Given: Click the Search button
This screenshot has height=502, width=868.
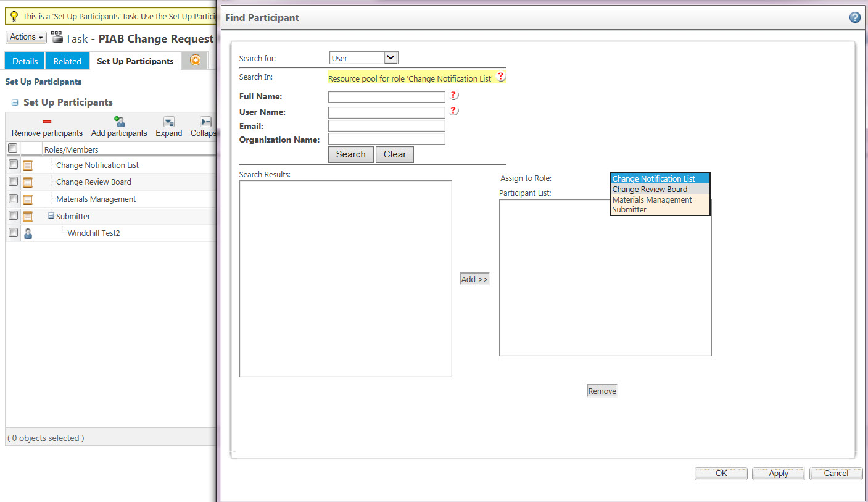Looking at the screenshot, I should pos(351,154).
